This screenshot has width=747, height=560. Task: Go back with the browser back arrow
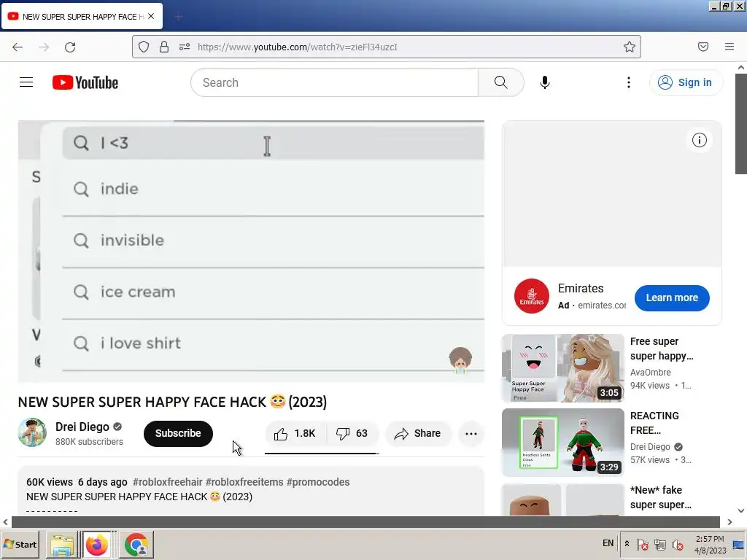point(18,47)
